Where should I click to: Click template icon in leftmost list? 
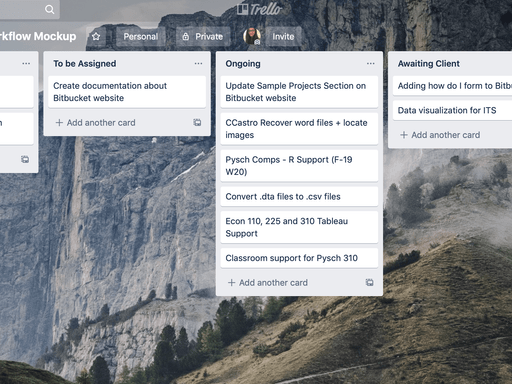(25, 159)
